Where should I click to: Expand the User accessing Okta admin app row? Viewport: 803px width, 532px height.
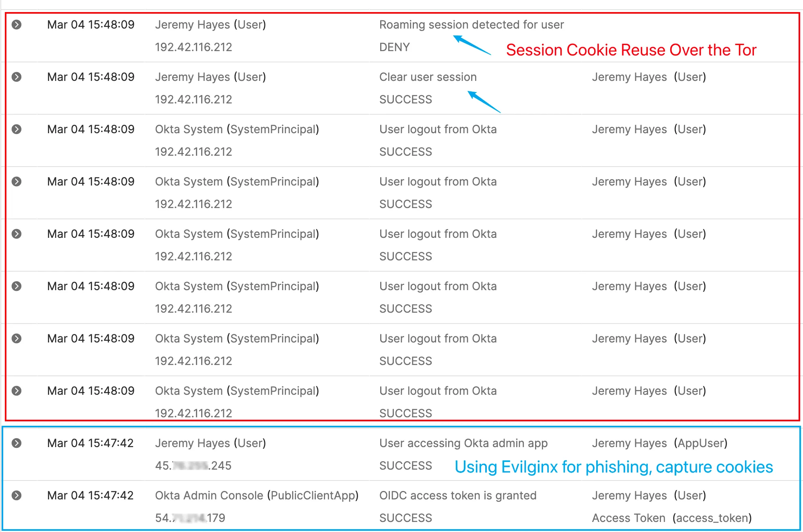(x=16, y=443)
